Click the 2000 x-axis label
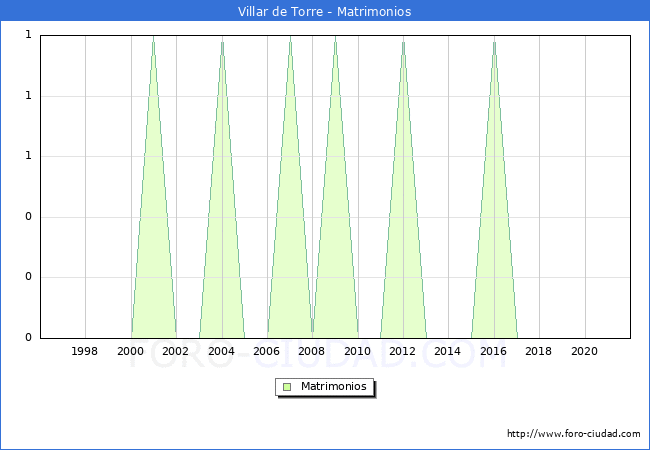 [130, 351]
